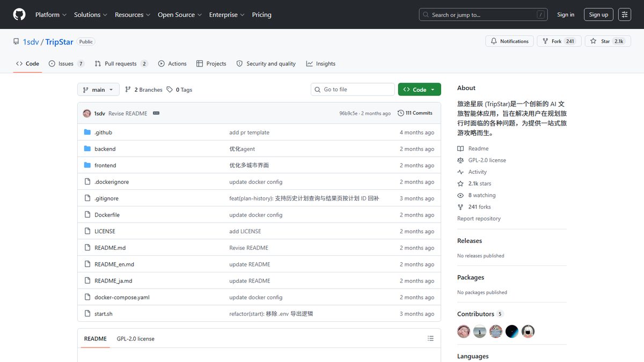This screenshot has width=644, height=362.
Task: Open README outline list icon
Action: tap(430, 338)
